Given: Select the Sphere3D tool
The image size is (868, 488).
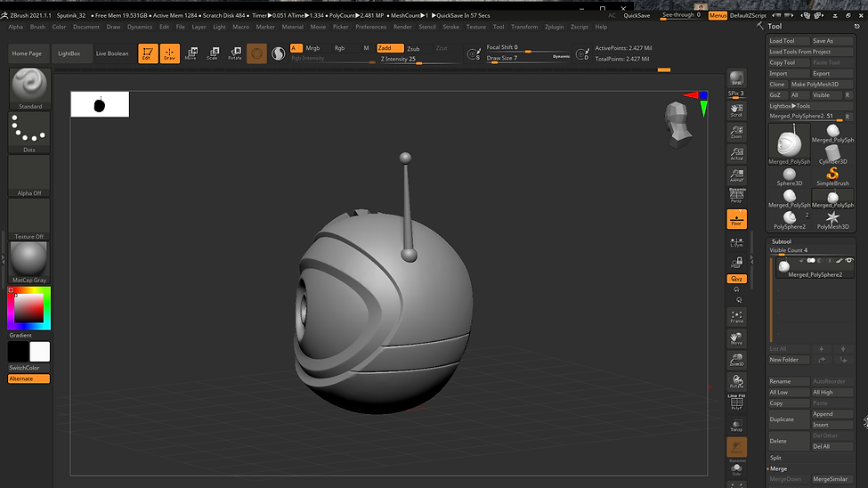Looking at the screenshot, I should click(790, 176).
